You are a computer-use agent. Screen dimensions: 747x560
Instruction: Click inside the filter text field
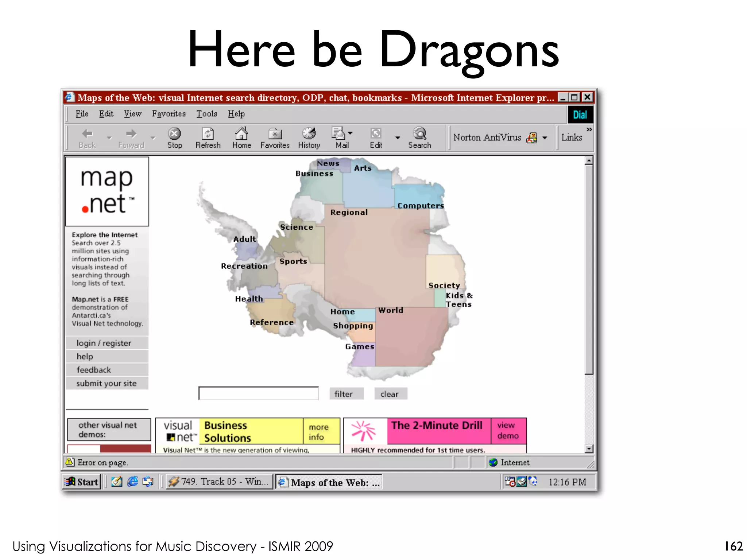tap(259, 393)
